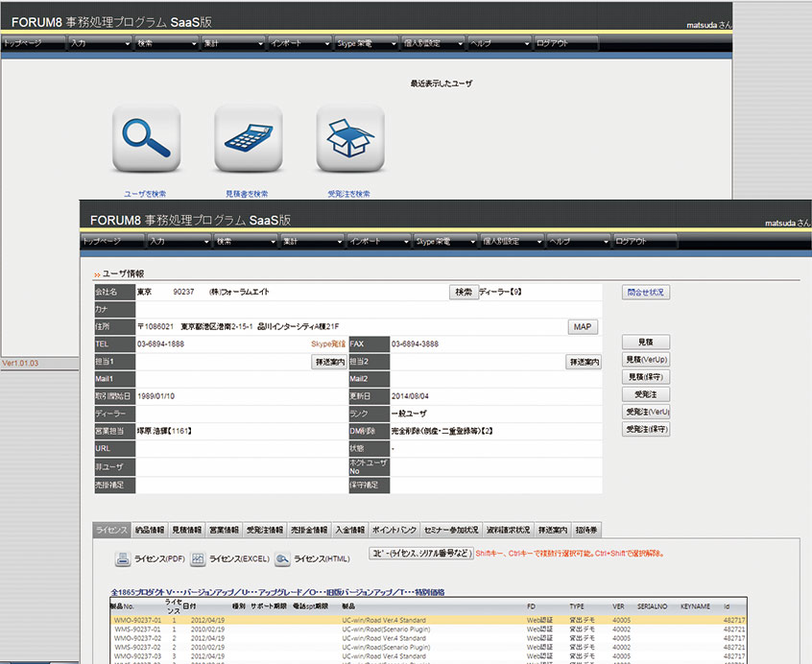Click the ライセンス(EXCEL) spreadsheet icon
This screenshot has width=812, height=664.
[198, 559]
